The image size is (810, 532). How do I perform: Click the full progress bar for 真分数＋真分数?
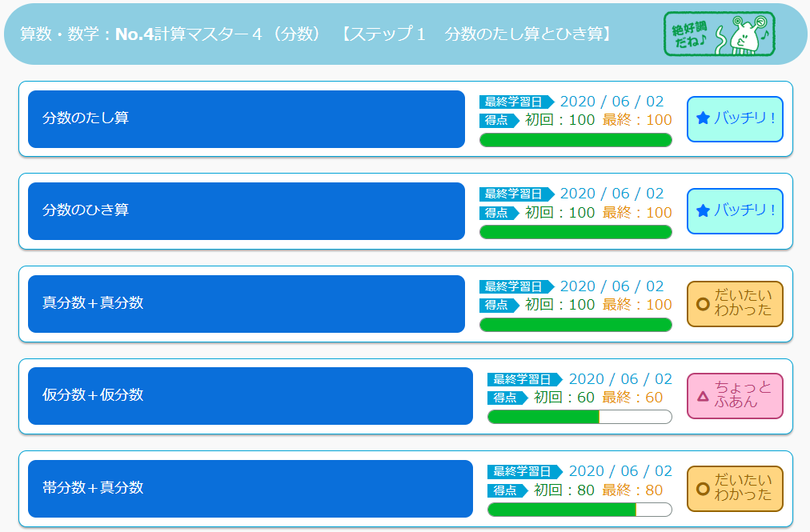pyautogui.click(x=575, y=325)
